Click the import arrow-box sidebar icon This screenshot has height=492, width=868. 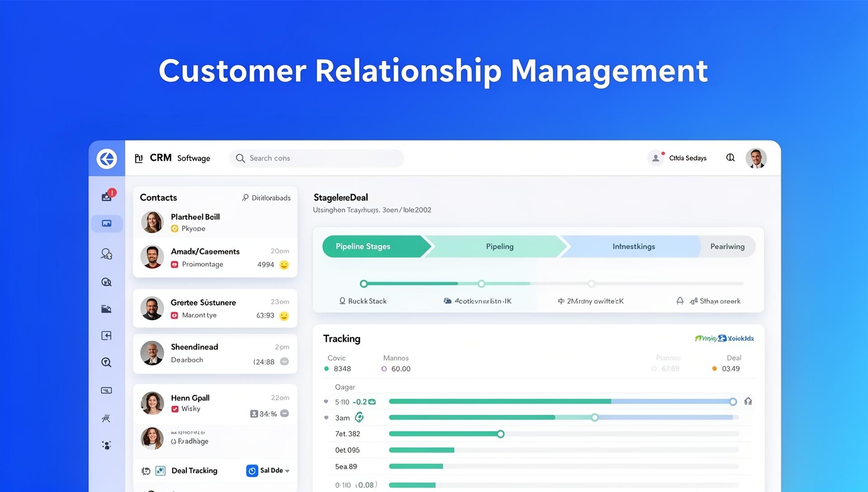[106, 336]
